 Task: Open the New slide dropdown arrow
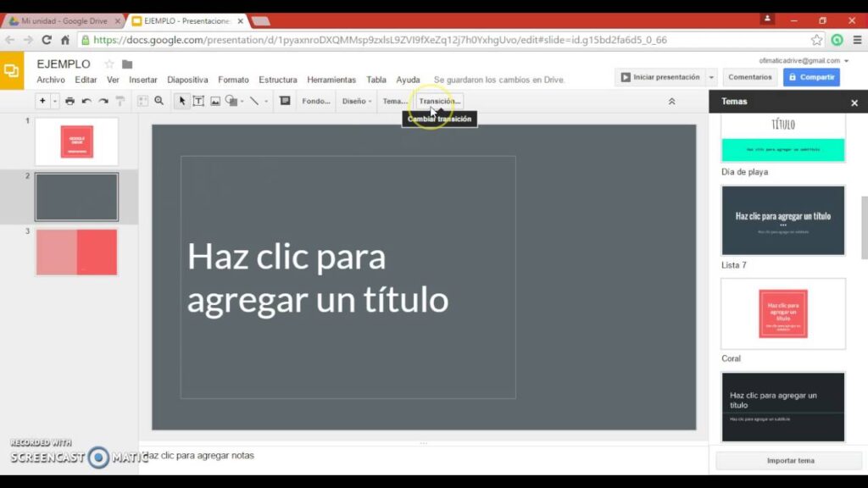[x=54, y=101]
